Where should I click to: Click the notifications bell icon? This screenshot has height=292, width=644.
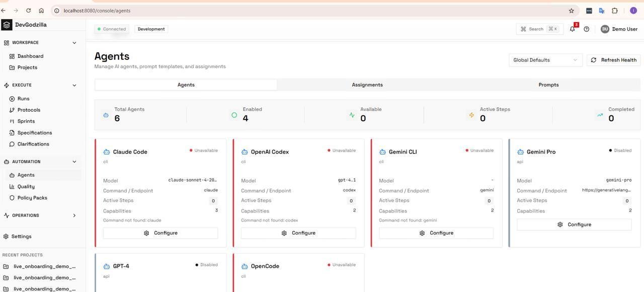[x=572, y=29]
